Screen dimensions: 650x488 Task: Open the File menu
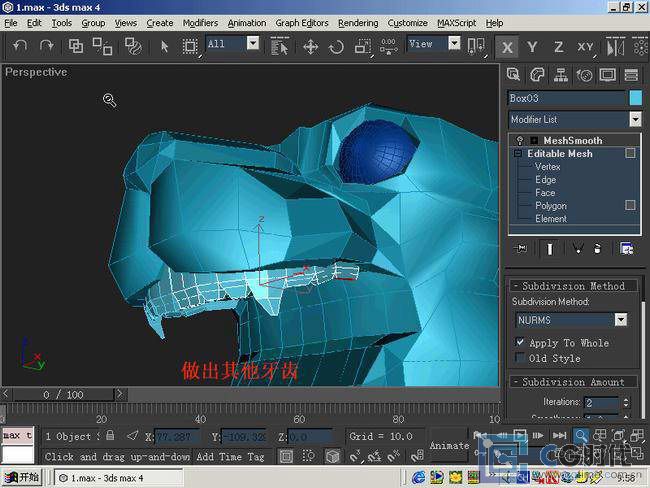tap(11, 23)
